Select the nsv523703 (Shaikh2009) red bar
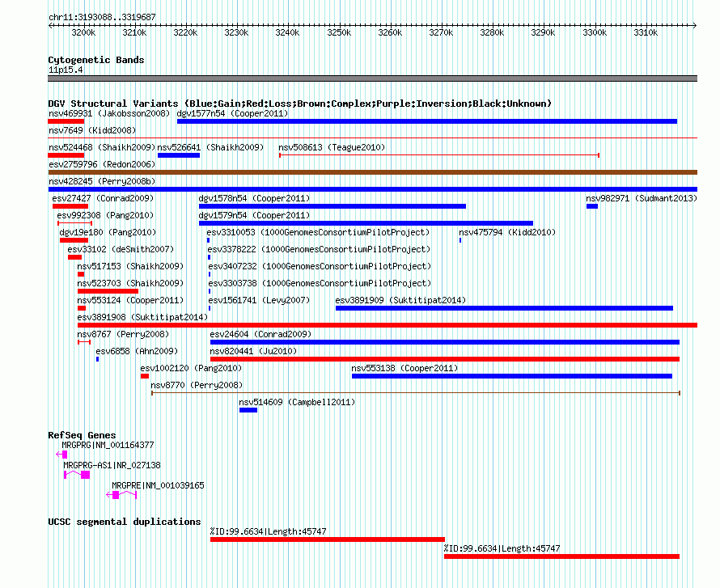This screenshot has width=720, height=588. click(x=108, y=291)
